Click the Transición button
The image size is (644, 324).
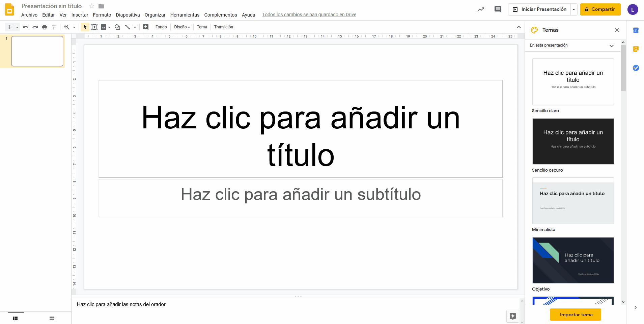[224, 27]
